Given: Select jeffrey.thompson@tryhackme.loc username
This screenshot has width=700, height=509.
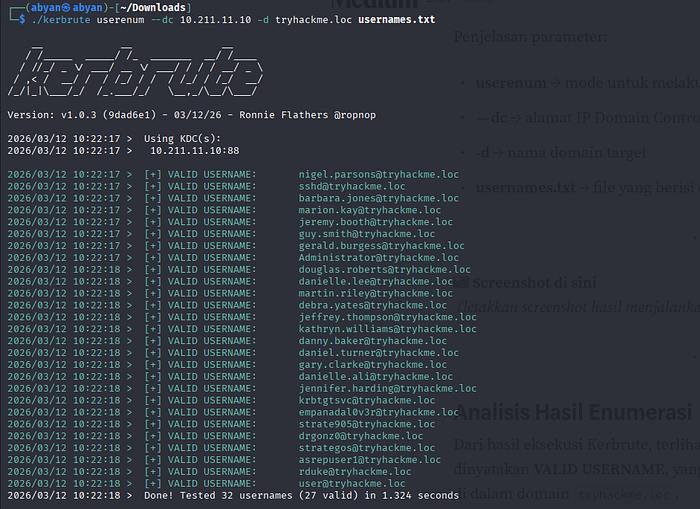Looking at the screenshot, I should pos(388,317).
